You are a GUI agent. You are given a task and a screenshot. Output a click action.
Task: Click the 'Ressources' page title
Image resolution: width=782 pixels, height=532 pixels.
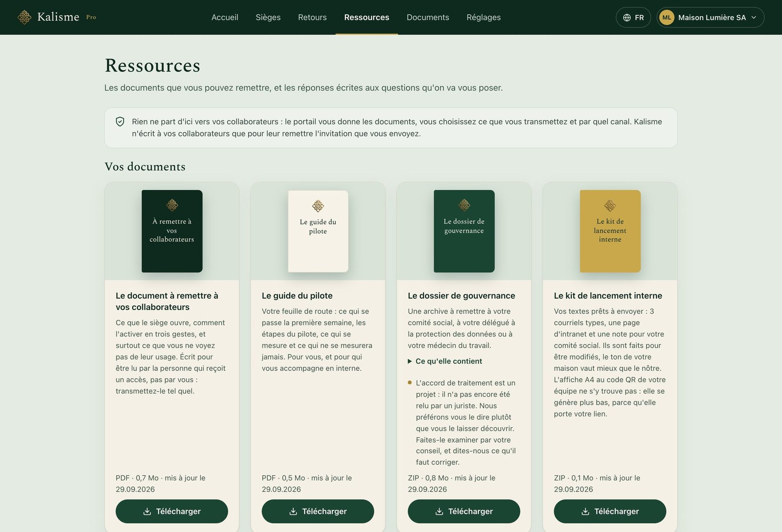coord(152,66)
